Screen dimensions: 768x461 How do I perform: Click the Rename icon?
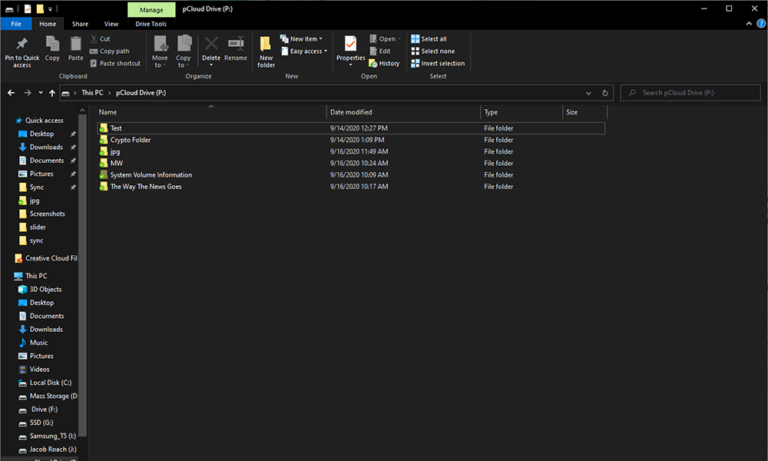tap(236, 44)
